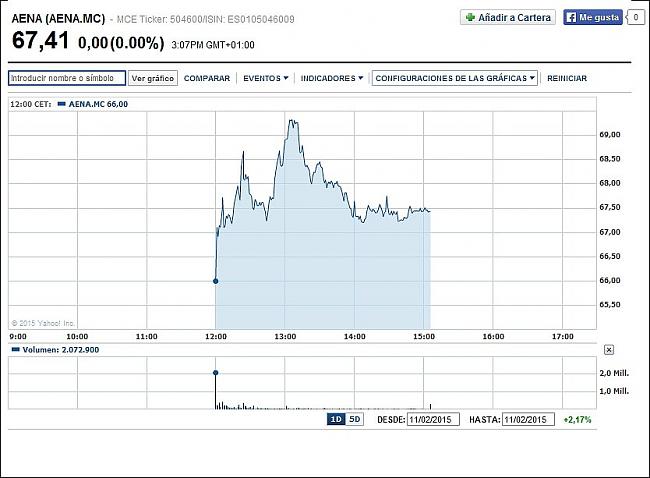Click the 67,41 price quote
The height and width of the screenshot is (478, 650).
point(41,41)
